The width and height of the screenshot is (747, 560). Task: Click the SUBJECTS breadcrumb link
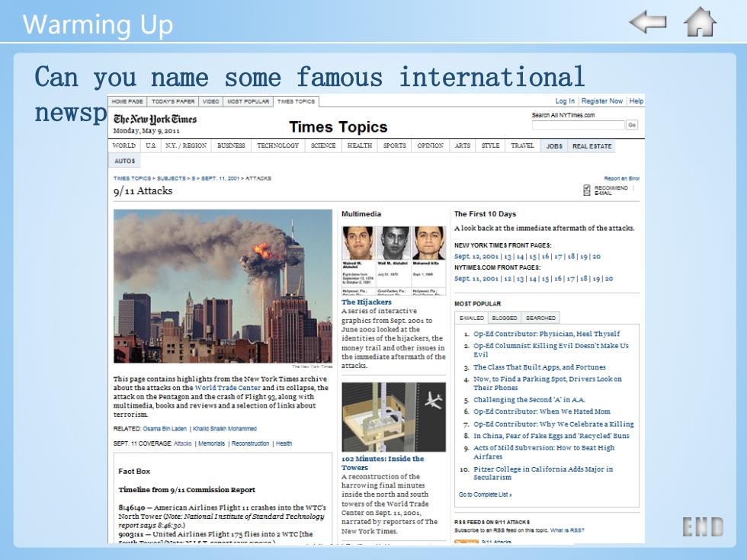[171, 178]
